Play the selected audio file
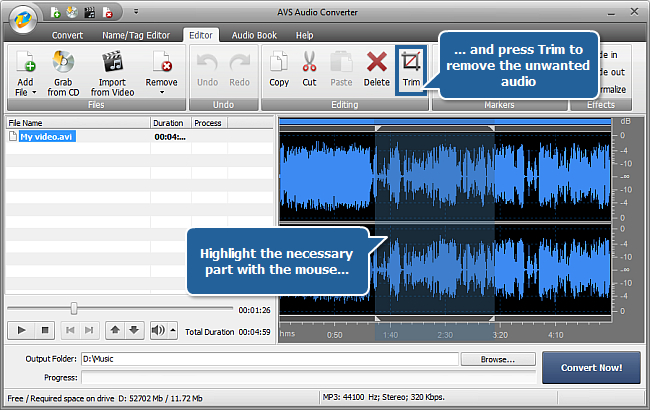 (21, 330)
